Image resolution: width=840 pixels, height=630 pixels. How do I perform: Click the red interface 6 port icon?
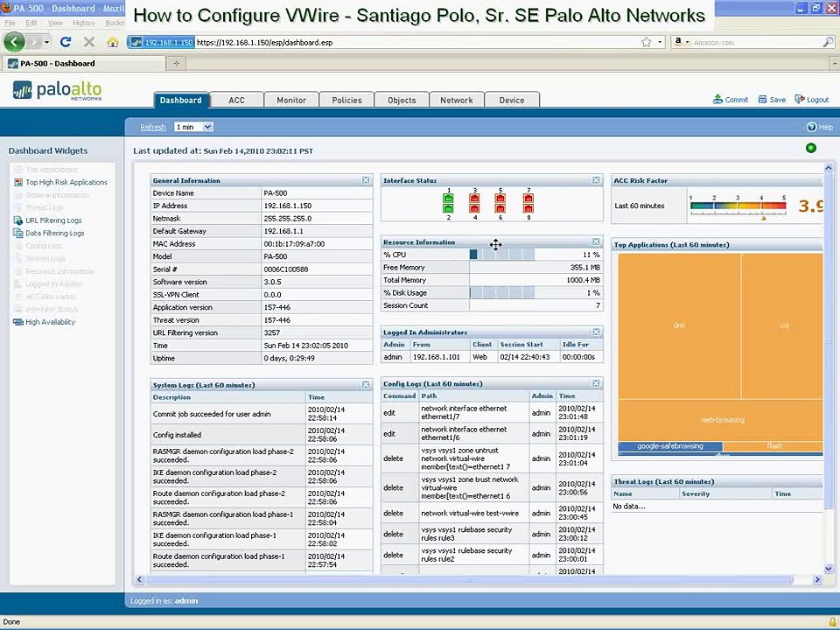500,208
